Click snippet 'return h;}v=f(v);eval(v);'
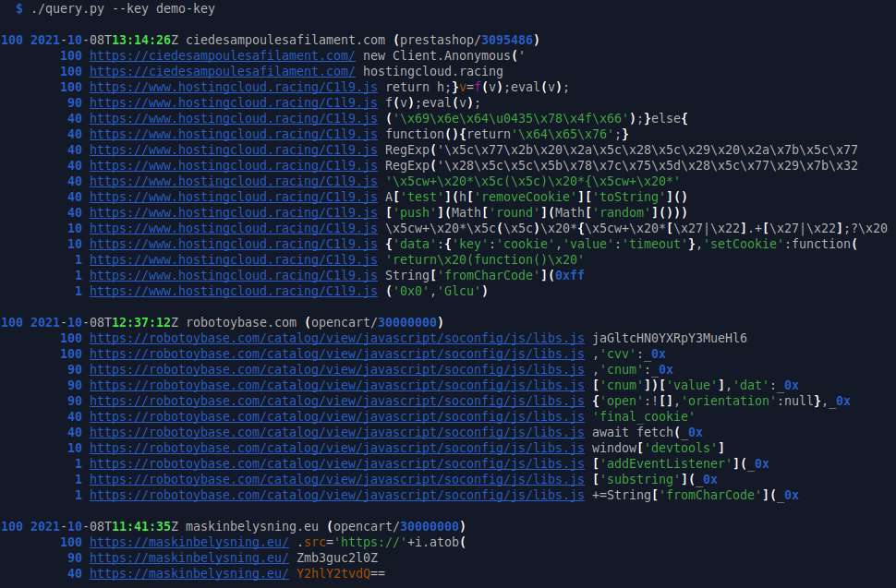The width and height of the screenshot is (896, 588). [478, 88]
